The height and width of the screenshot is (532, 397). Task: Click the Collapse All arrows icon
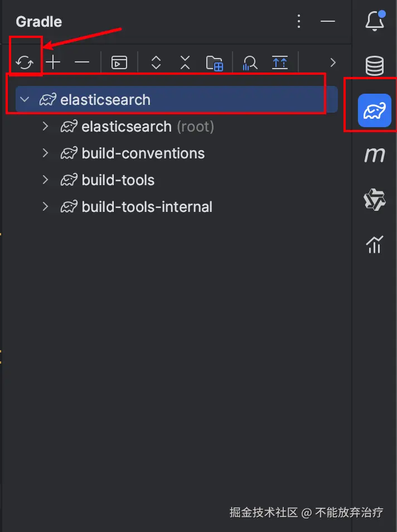(185, 62)
